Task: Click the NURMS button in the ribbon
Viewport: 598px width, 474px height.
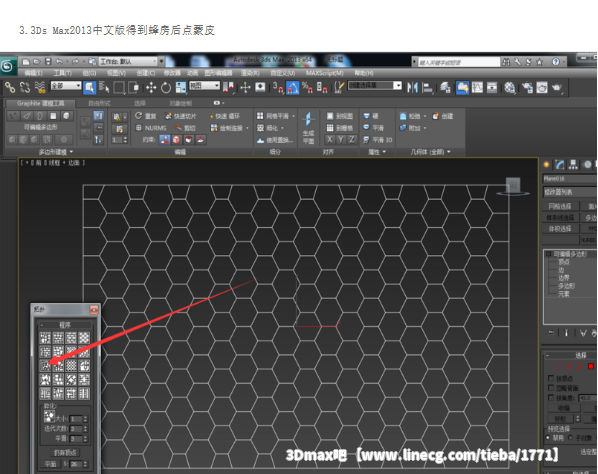Action: pyautogui.click(x=151, y=128)
